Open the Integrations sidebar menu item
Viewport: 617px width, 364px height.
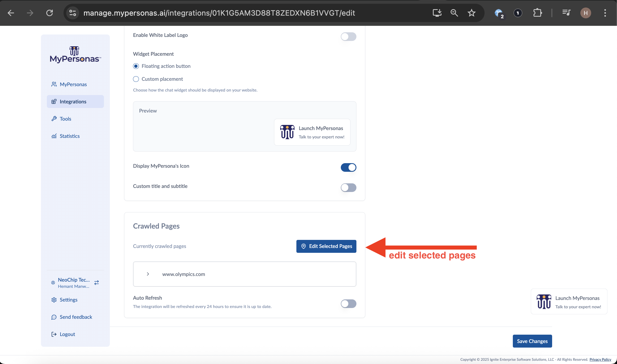click(75, 101)
